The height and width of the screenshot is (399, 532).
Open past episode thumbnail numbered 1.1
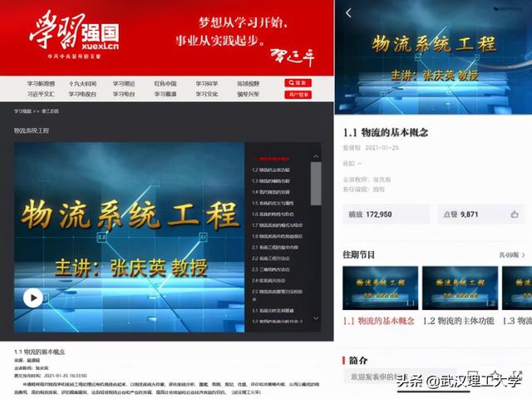click(x=381, y=288)
